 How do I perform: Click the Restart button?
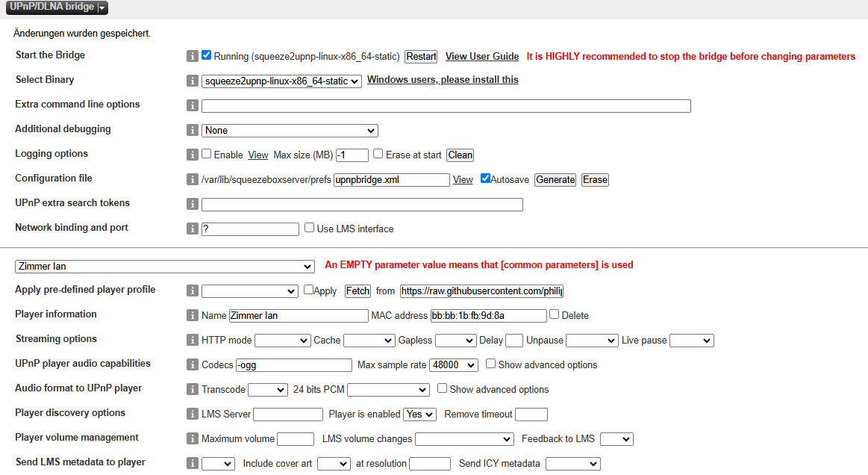[x=421, y=57]
